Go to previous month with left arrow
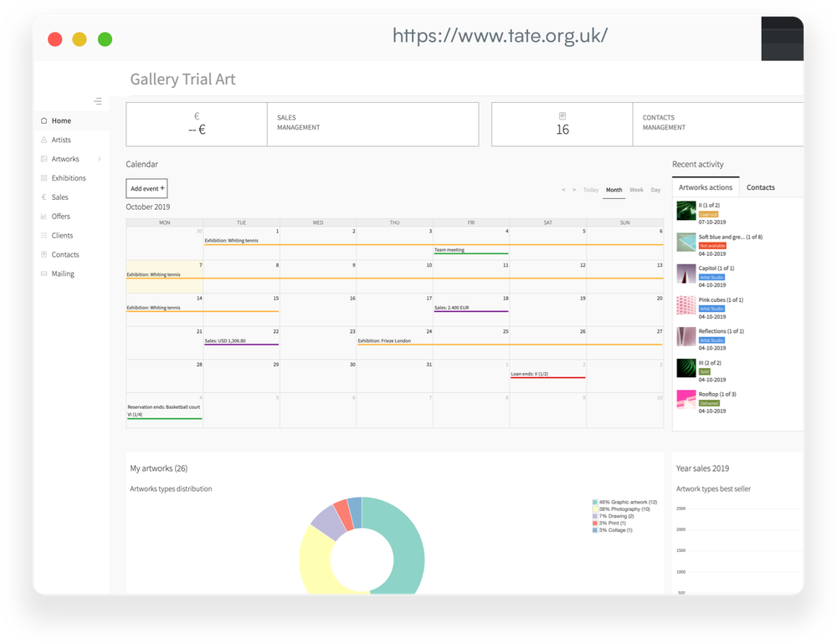Screen dimensions: 837x644 pyautogui.click(x=563, y=190)
